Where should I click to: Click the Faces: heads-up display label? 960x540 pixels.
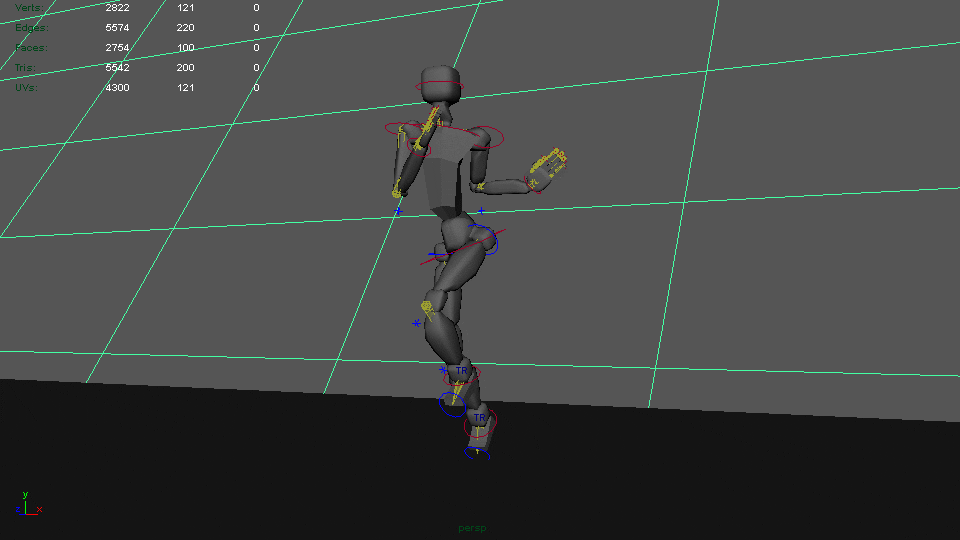click(x=31, y=48)
